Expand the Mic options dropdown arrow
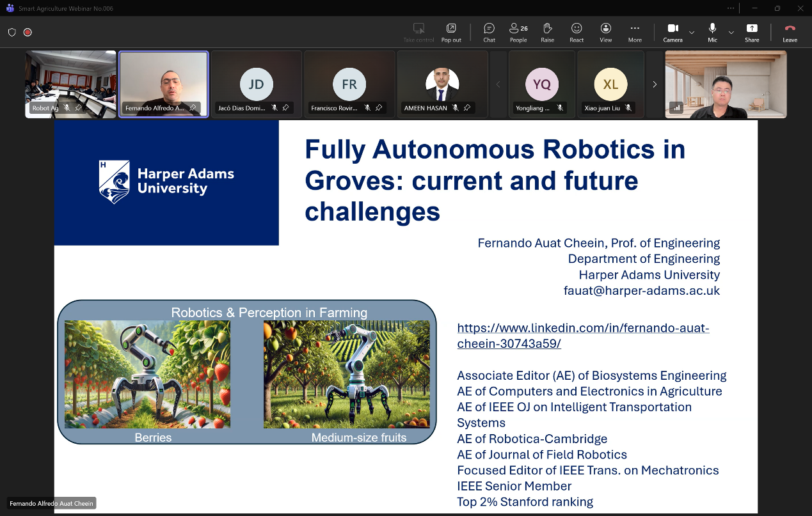This screenshot has width=812, height=516. pos(731,32)
